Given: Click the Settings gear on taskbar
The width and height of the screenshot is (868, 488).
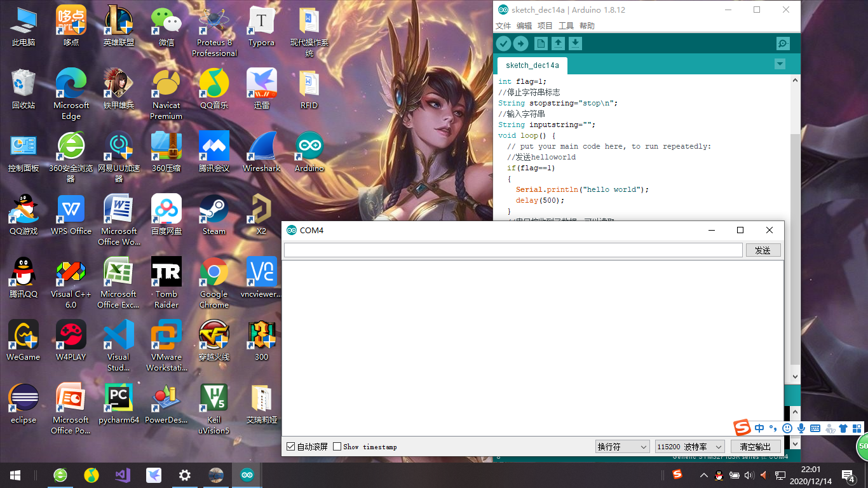Looking at the screenshot, I should [x=185, y=475].
